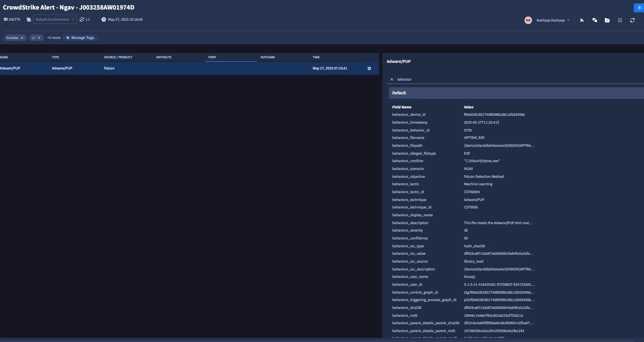Click the Manage Tags button
Viewport: 644px width, 342px height.
click(80, 38)
